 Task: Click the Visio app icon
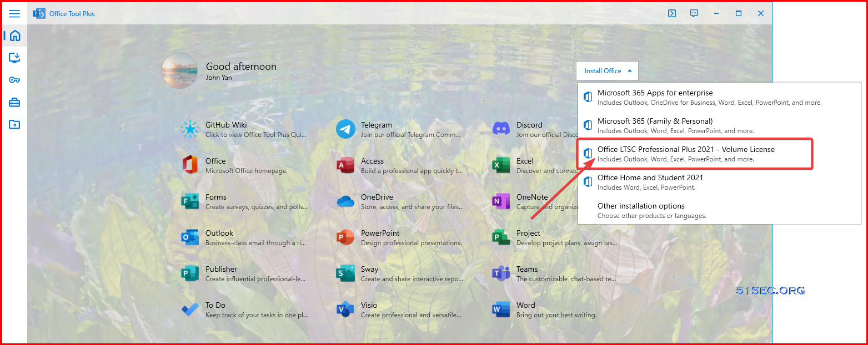345,310
